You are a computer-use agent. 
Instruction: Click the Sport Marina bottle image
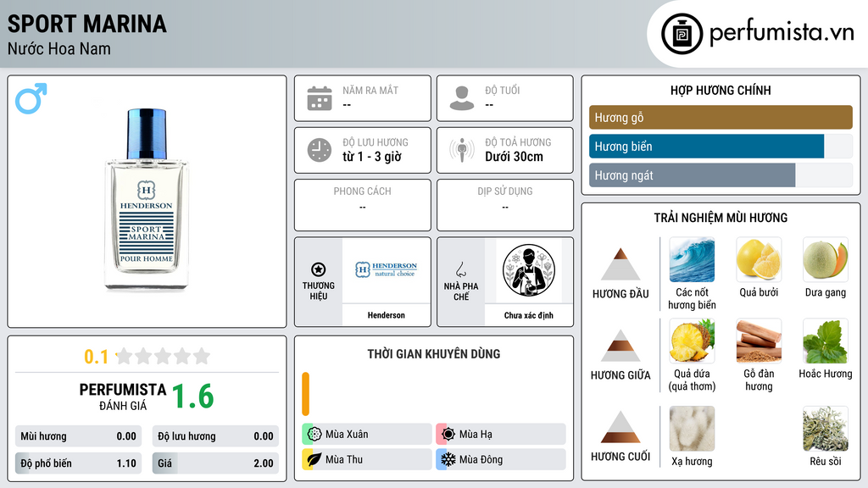click(147, 200)
